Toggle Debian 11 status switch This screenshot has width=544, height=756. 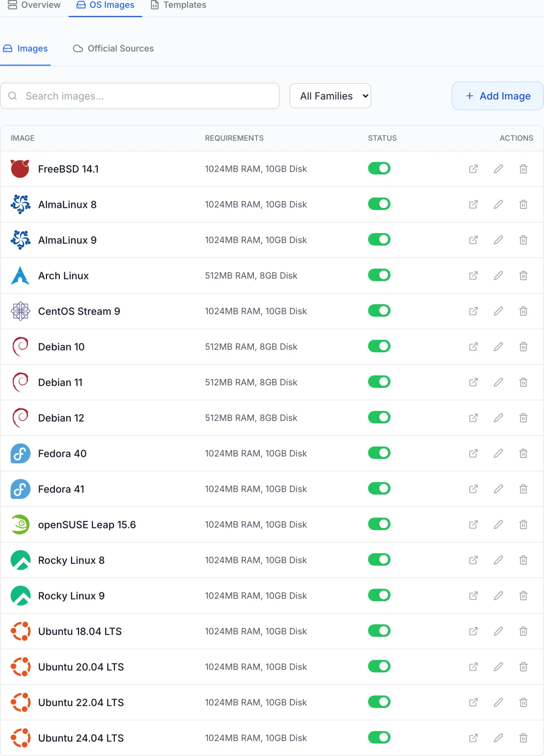coord(379,382)
